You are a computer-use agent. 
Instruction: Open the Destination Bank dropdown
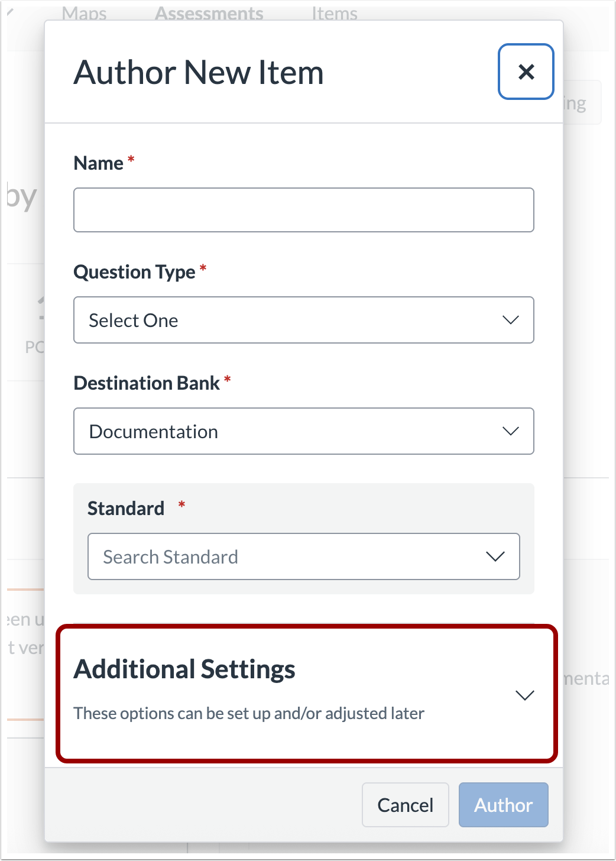304,431
